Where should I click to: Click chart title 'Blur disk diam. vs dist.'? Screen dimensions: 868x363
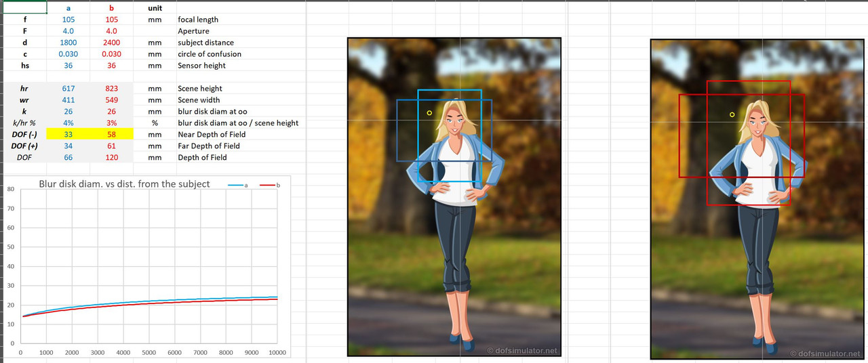tap(124, 184)
